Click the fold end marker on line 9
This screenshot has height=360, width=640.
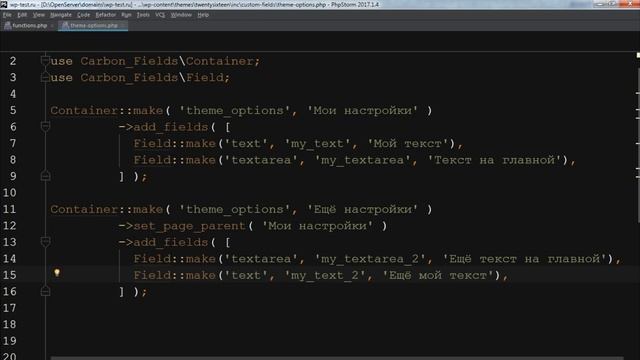click(x=45, y=176)
